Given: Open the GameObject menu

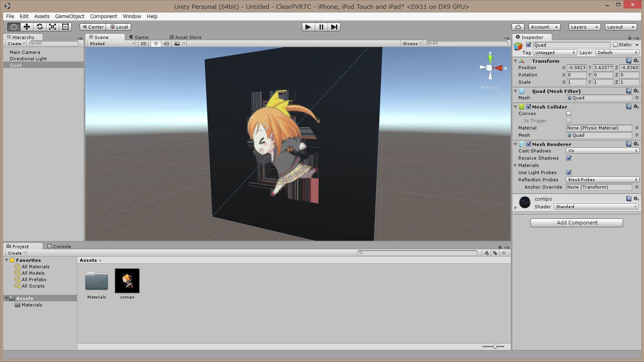Looking at the screenshot, I should tap(70, 16).
